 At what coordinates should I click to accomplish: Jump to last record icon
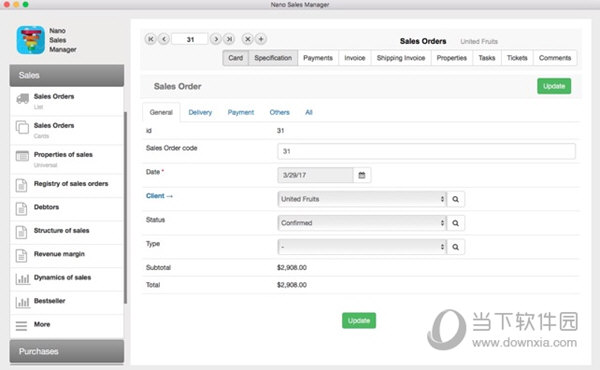[229, 39]
